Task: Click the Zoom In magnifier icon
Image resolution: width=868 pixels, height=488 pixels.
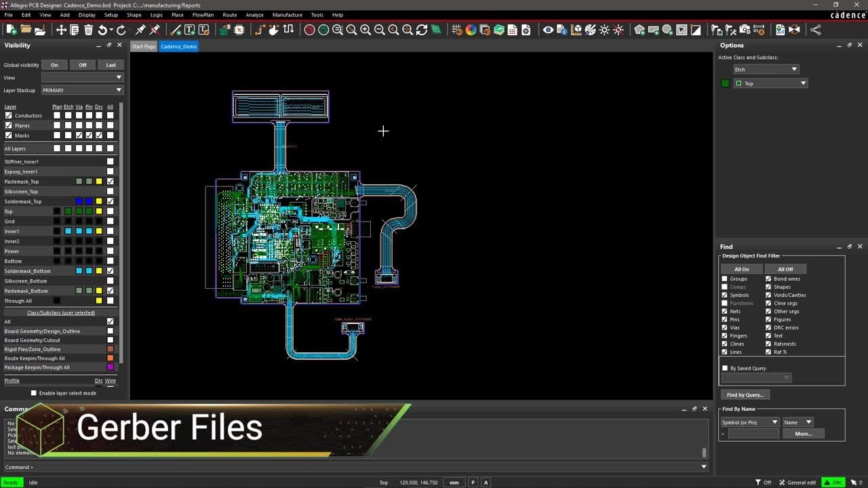Action: click(366, 30)
